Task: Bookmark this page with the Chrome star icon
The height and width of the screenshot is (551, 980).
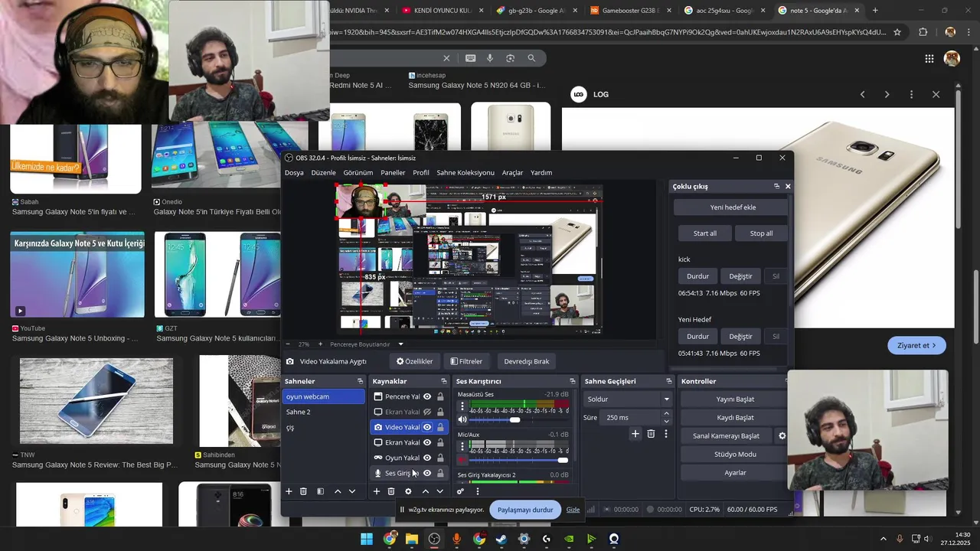Action: click(x=897, y=32)
